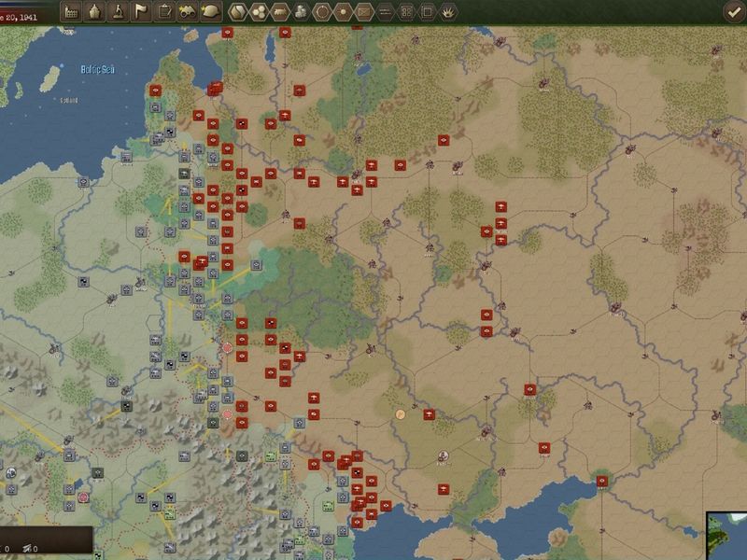Click the explosion burst hexagon icon
Viewport: 747px width, 560px height.
coord(448,12)
